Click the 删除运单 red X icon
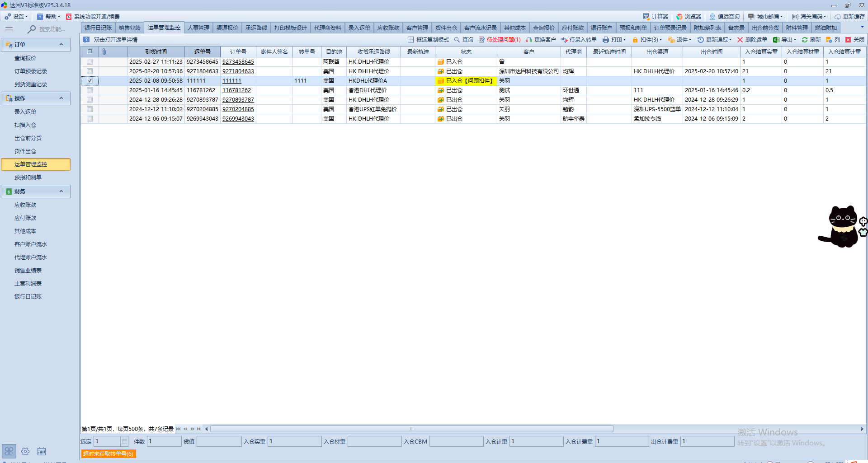Screen dimensions: 868x463 click(740, 40)
